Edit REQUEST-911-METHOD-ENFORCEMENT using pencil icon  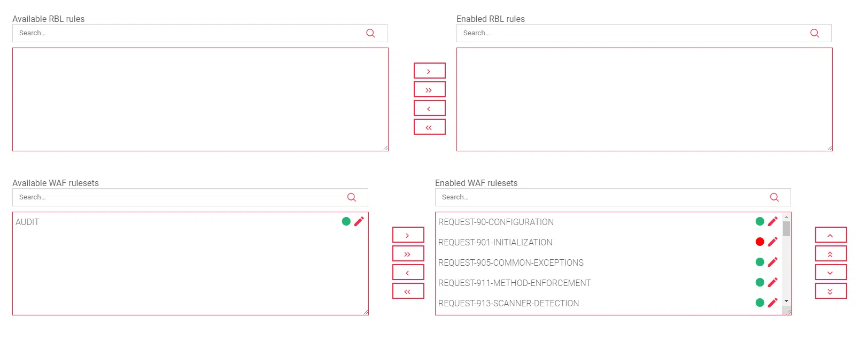click(x=772, y=282)
